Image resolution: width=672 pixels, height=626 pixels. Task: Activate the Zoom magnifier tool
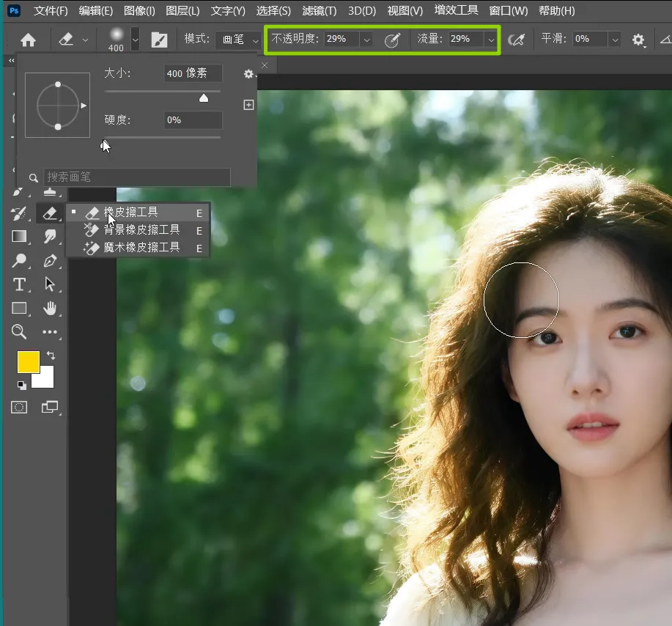coord(19,332)
